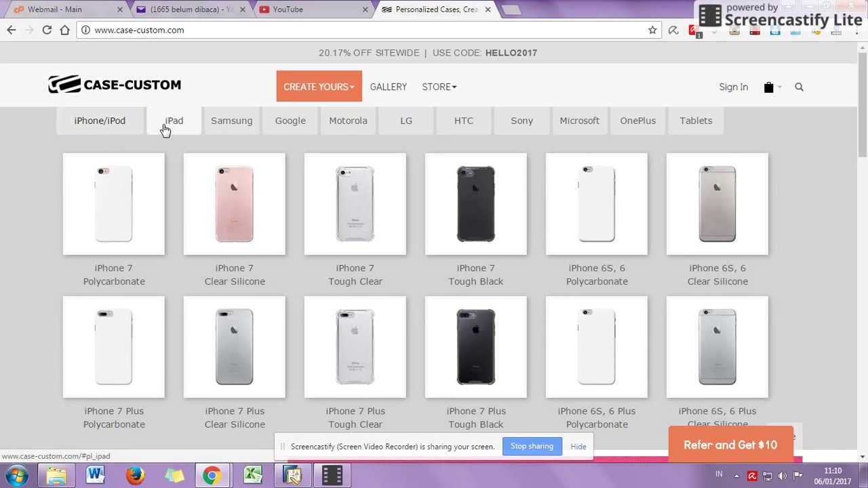Choose the iPhone 7 Plus Polycarbonate thumbnail

[114, 347]
